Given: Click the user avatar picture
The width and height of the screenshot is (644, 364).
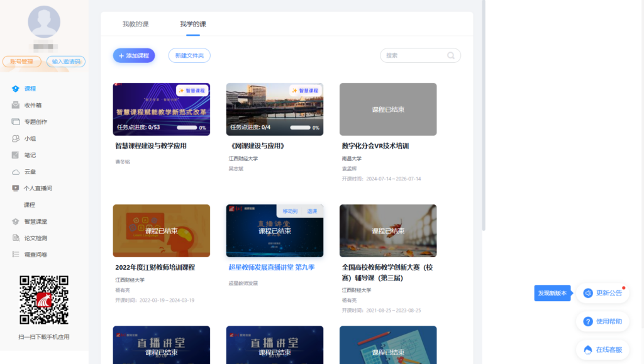Looking at the screenshot, I should 44,22.
